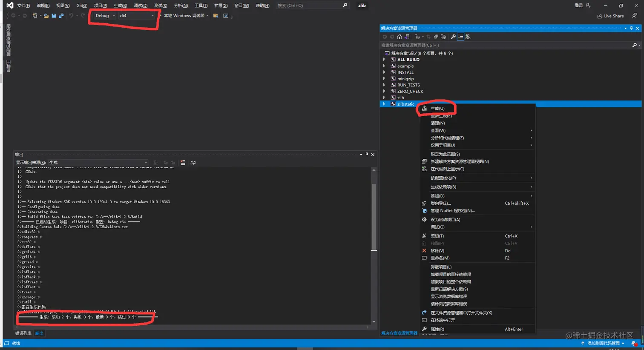Screen dimensions: 644x350
Task: Expand the INSTALL project node
Action: [x=384, y=72]
